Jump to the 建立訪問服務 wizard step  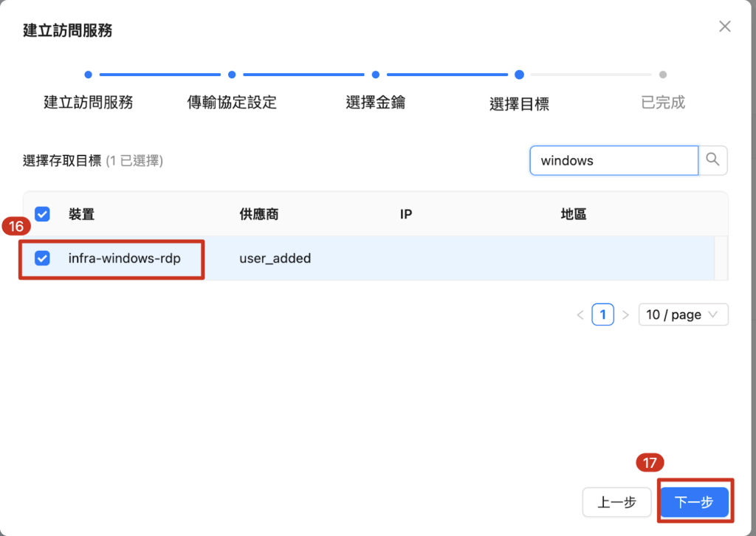(x=88, y=103)
